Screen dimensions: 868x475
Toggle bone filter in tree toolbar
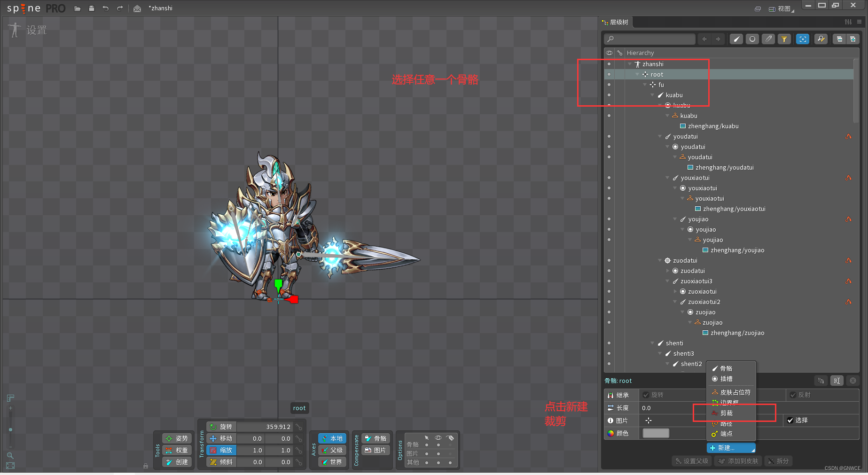[736, 39]
